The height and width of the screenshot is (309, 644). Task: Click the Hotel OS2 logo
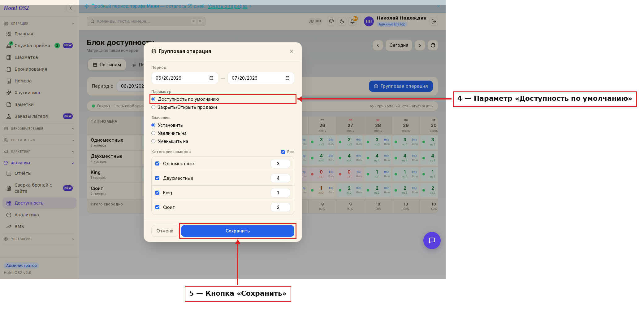(16, 8)
